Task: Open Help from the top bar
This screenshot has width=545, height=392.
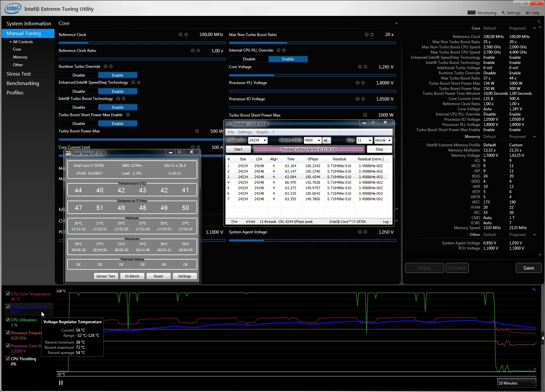Action: click(533, 13)
